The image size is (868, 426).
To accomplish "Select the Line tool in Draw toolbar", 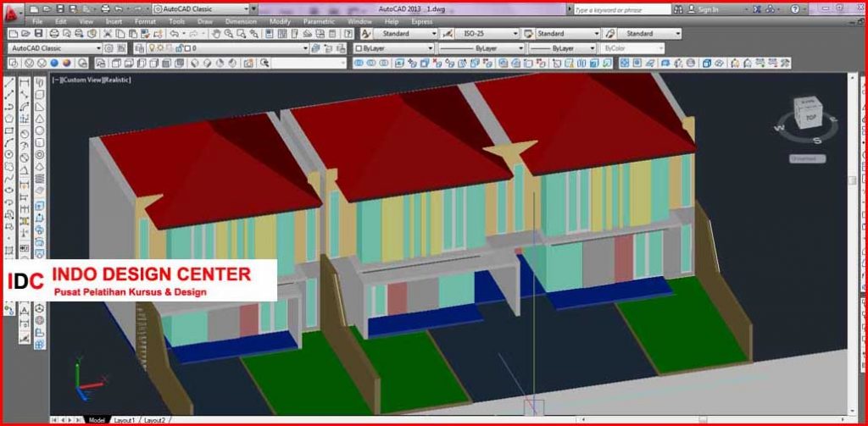I will [9, 82].
